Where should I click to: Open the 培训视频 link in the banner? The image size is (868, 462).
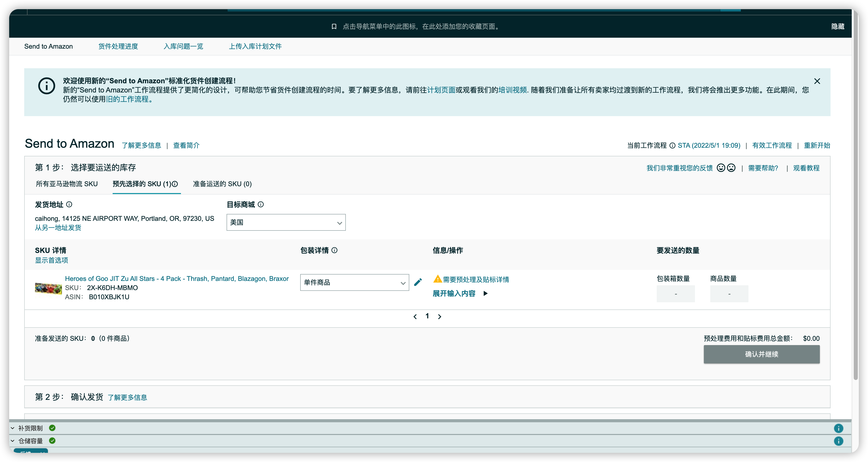click(x=512, y=90)
